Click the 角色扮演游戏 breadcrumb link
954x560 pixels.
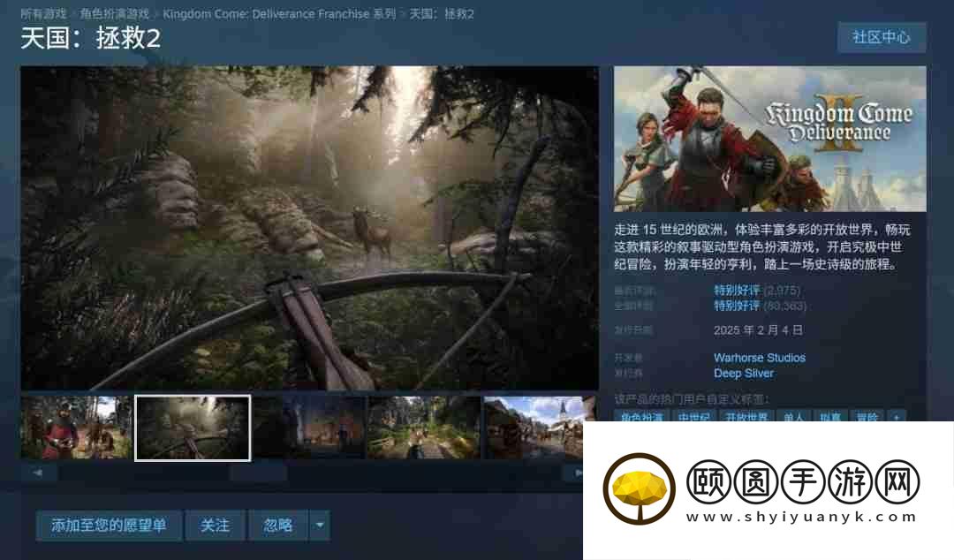click(114, 13)
